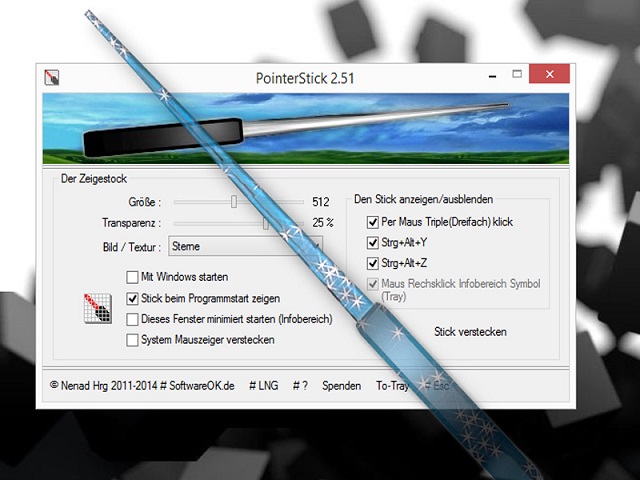Click the disabled Maus Rechsklick Infobereich checkbox

[x=372, y=284]
